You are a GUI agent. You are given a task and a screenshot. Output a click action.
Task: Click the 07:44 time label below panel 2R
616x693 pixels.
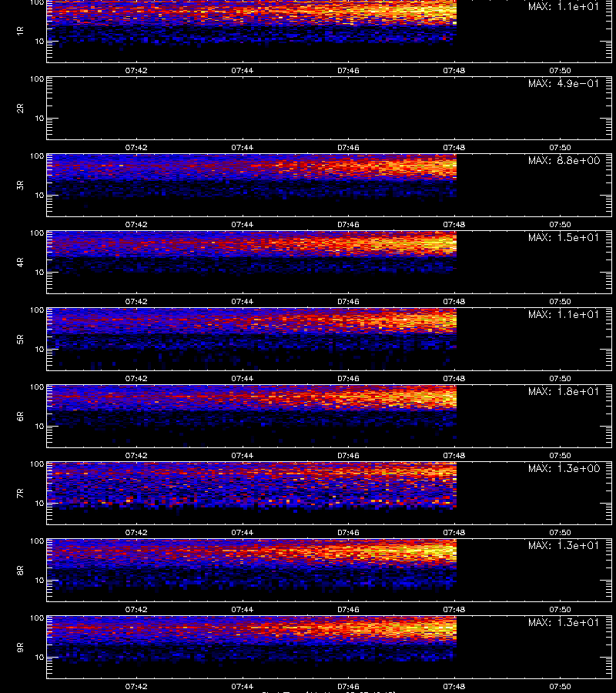click(242, 147)
